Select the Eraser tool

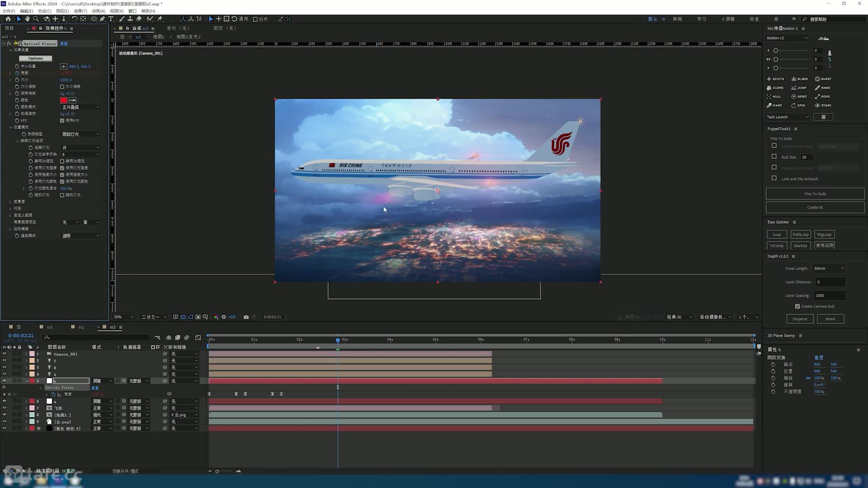(x=139, y=19)
